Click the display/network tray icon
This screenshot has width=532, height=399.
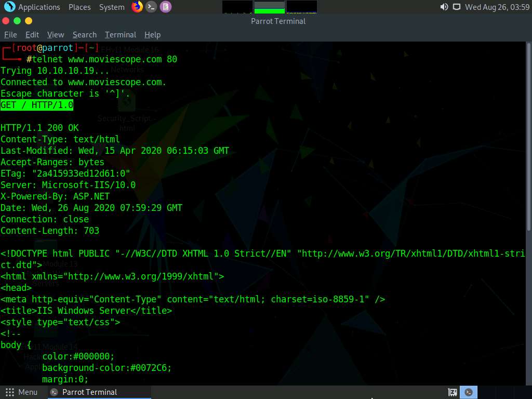point(457,7)
